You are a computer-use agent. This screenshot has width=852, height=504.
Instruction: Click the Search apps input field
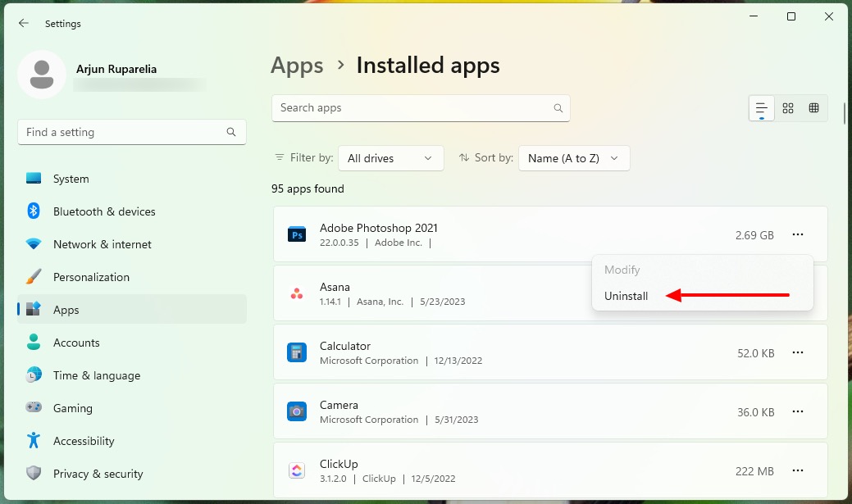(x=421, y=108)
